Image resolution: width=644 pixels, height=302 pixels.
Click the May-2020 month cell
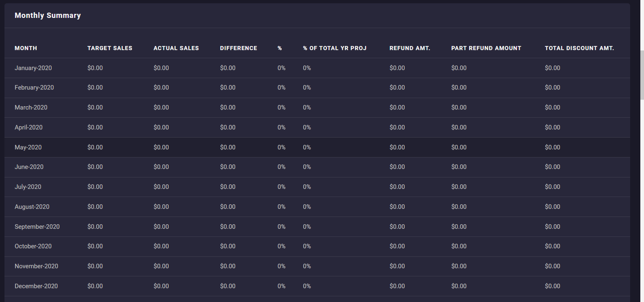[x=28, y=147]
